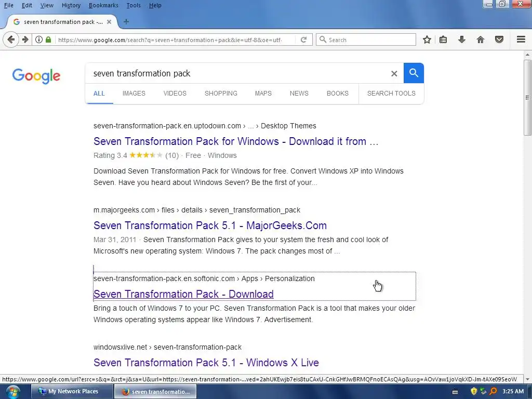The width and height of the screenshot is (532, 399).
Task: Select the ALL results tab
Action: [99, 94]
